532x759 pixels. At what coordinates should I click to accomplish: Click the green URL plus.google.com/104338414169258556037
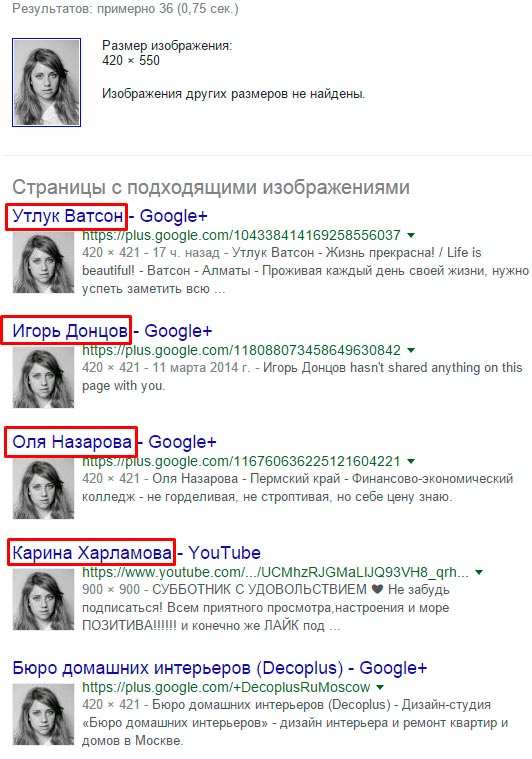click(241, 235)
